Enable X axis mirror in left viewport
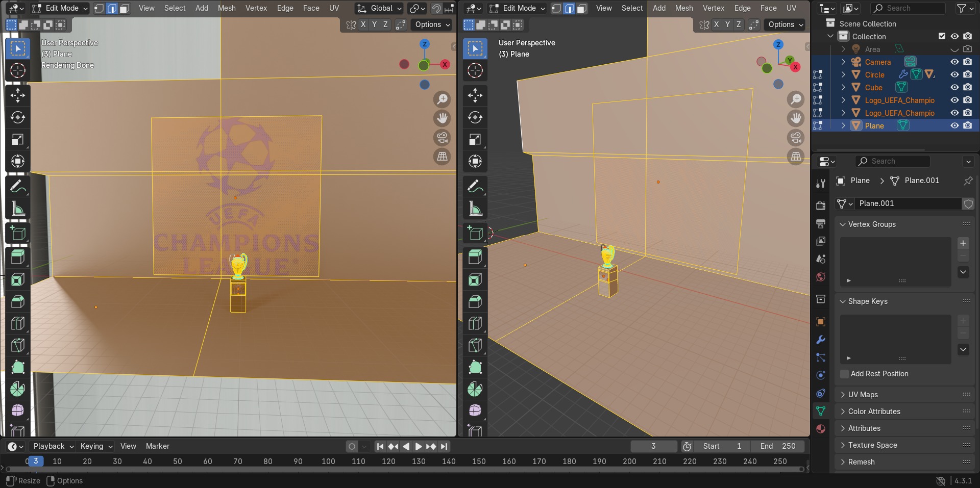Image resolution: width=980 pixels, height=488 pixels. pos(363,24)
